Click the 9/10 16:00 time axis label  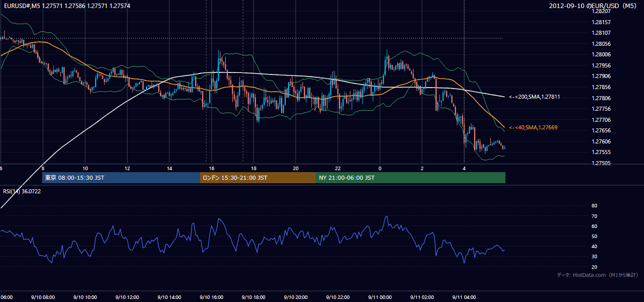click(x=211, y=297)
